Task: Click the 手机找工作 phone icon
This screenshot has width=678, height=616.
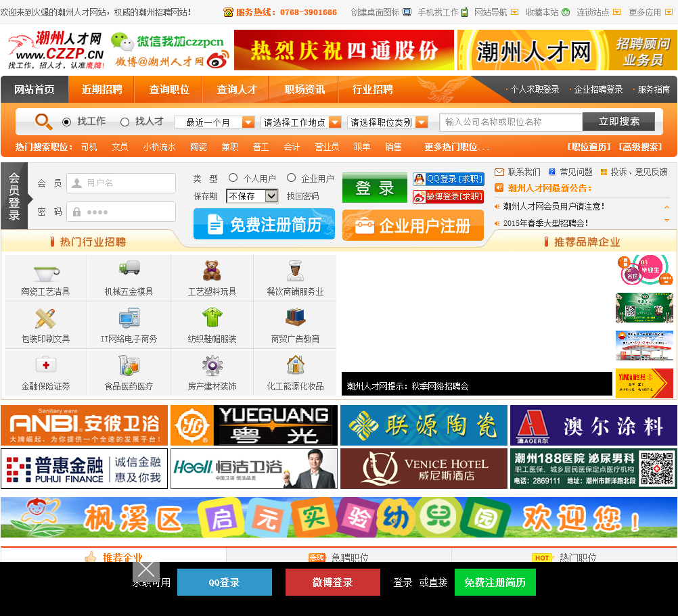Action: pyautogui.click(x=464, y=12)
